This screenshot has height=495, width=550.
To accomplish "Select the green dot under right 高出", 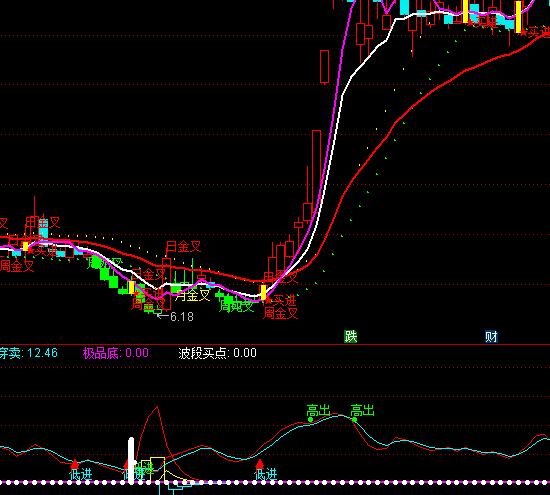I will [x=355, y=420].
